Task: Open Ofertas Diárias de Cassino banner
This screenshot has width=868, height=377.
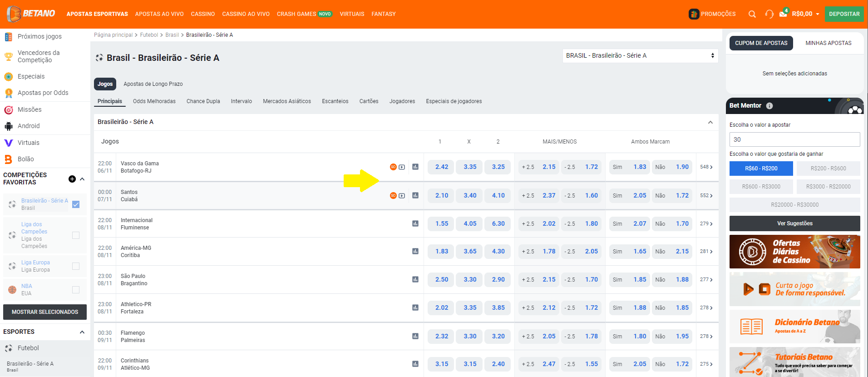Action: (795, 252)
